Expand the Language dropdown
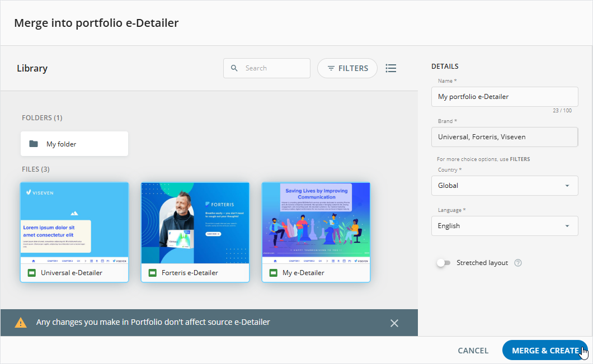 pyautogui.click(x=504, y=226)
